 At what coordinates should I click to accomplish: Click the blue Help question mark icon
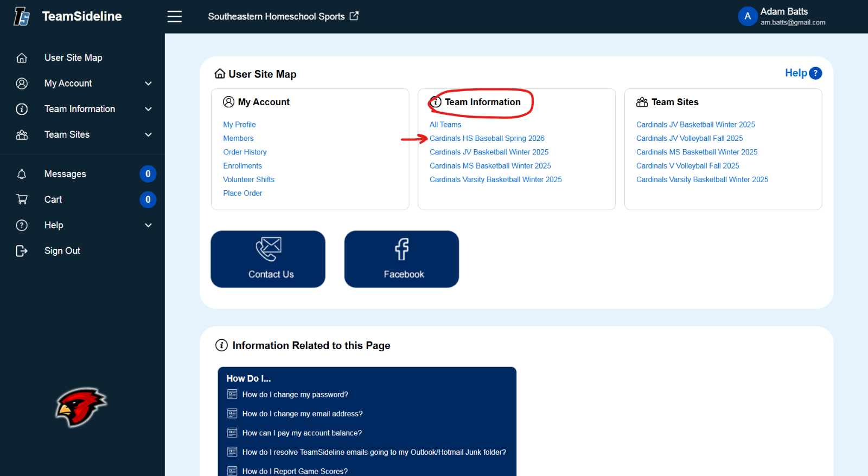tap(815, 73)
